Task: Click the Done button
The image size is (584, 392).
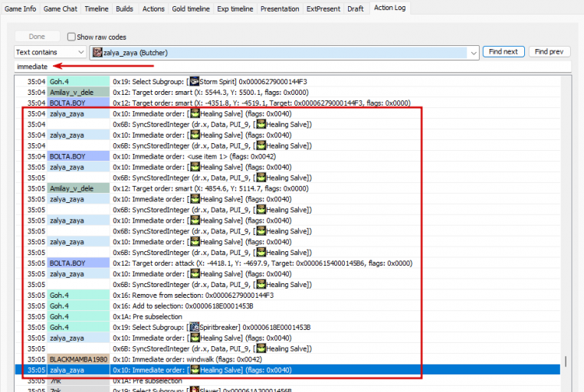Action: pos(37,37)
